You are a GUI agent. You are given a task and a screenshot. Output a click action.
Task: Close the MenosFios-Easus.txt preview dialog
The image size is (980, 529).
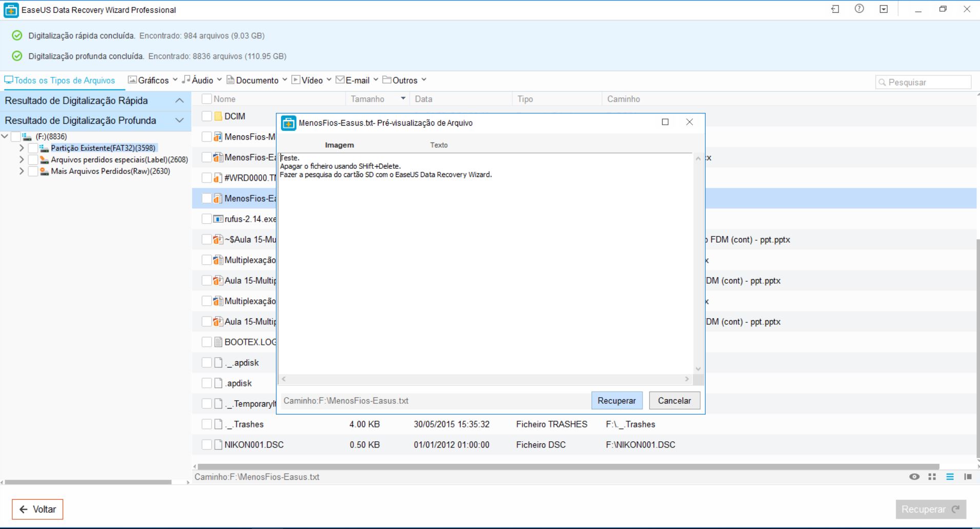tap(690, 122)
